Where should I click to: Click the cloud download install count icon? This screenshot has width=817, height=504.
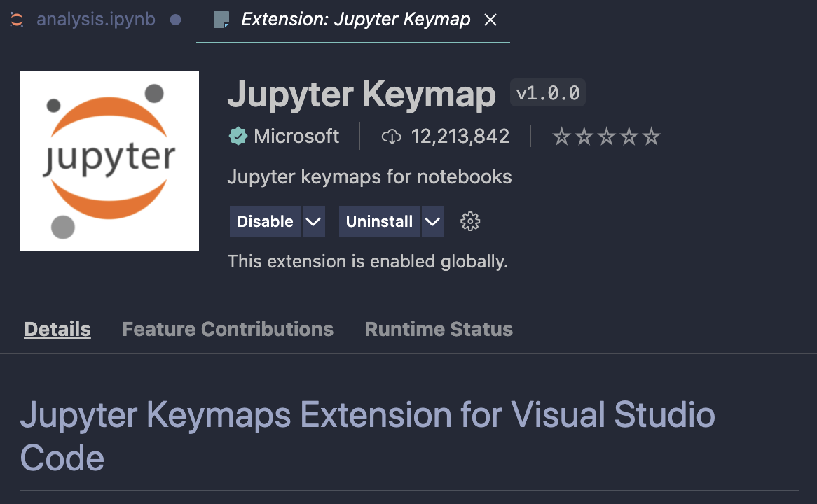click(x=391, y=137)
